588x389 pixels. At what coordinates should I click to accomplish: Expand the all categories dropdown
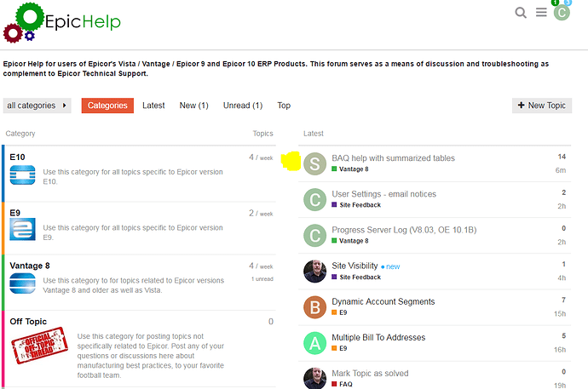point(37,106)
